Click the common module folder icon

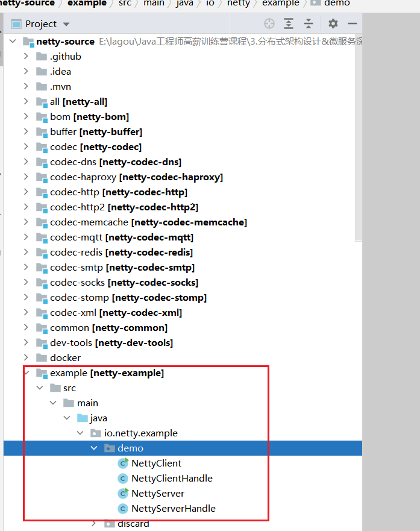pos(42,328)
